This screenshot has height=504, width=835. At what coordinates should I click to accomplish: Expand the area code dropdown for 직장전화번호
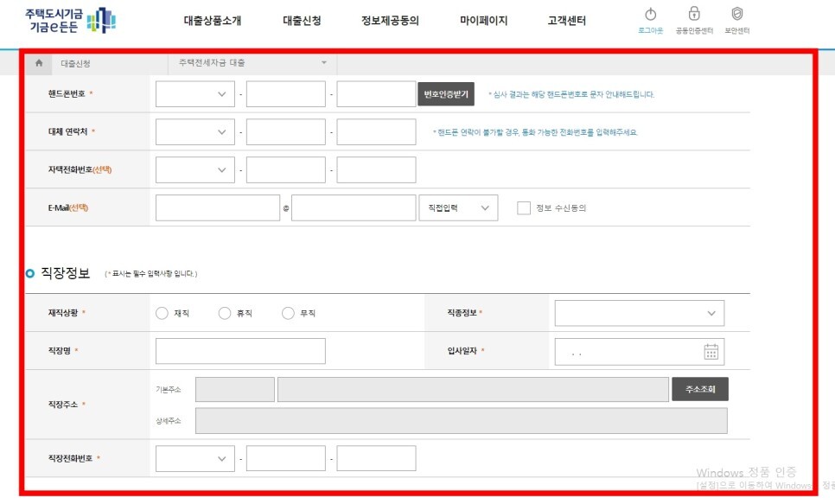click(194, 457)
